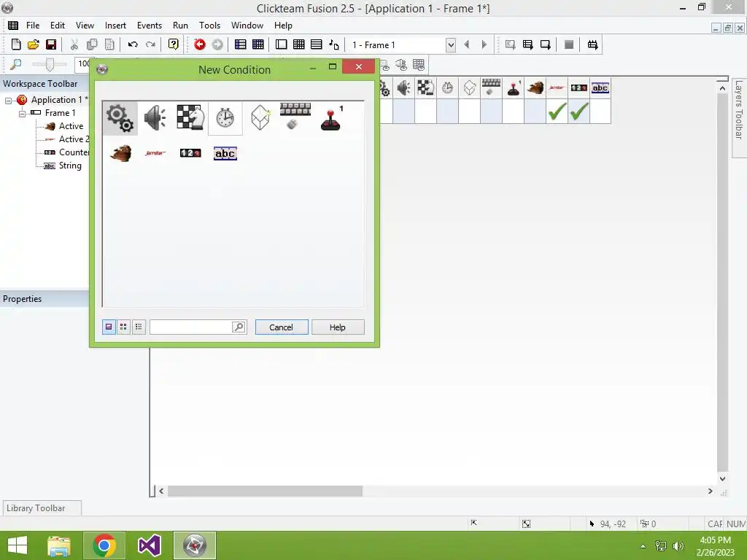Open the Run menu
Screen dimensions: 747x560
click(x=180, y=26)
